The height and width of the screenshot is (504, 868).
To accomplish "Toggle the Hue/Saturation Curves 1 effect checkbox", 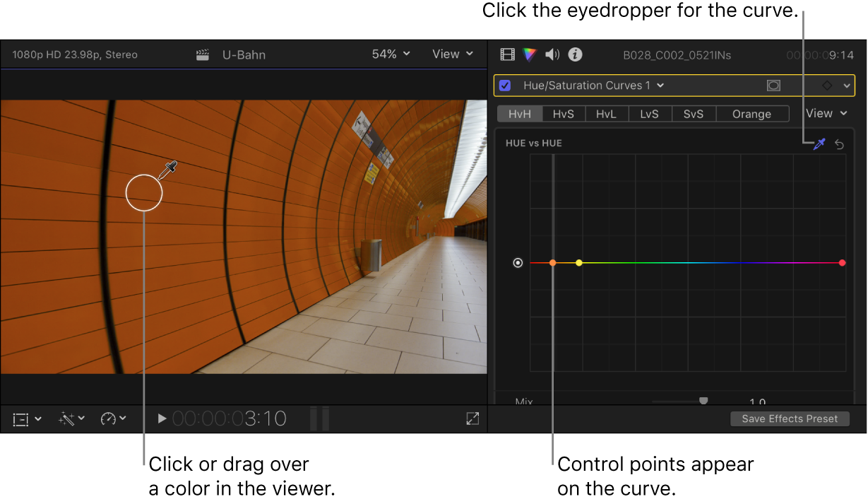I will point(504,85).
